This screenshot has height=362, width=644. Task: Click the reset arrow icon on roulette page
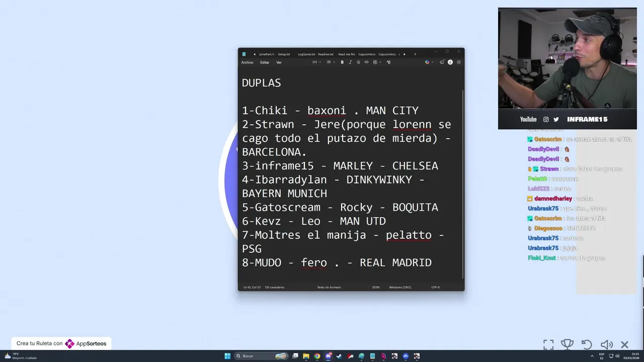587,344
